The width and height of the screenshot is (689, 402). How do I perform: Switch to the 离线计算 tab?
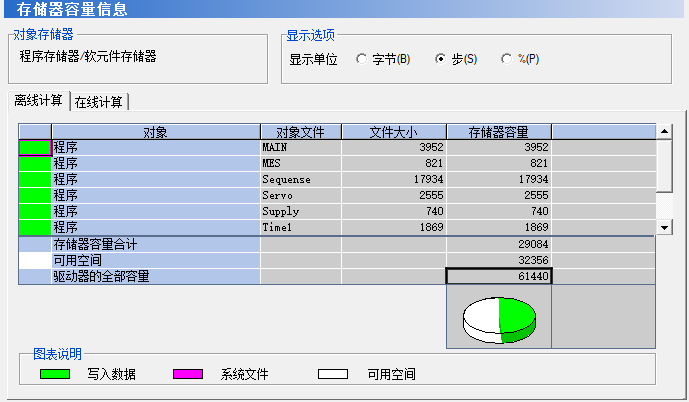38,101
